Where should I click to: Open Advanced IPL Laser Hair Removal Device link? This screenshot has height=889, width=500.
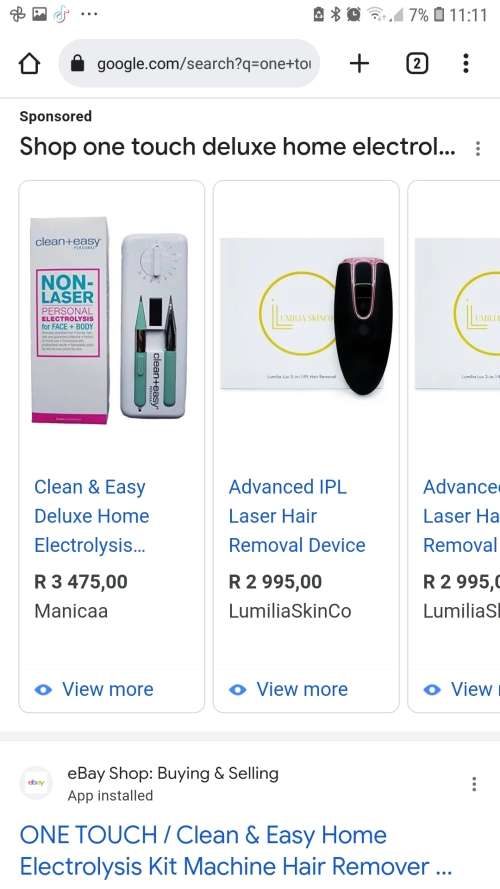click(x=297, y=516)
